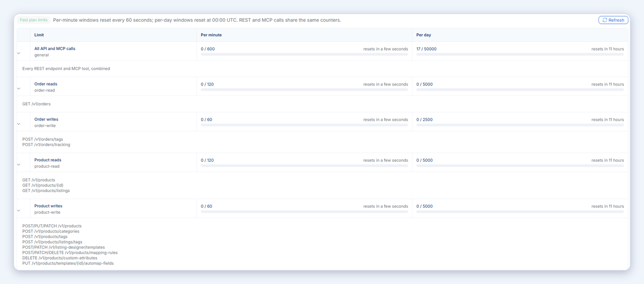Viewport: 644px width, 284px height.
Task: Click the GET /v1/orders endpoint text
Action: point(37,104)
